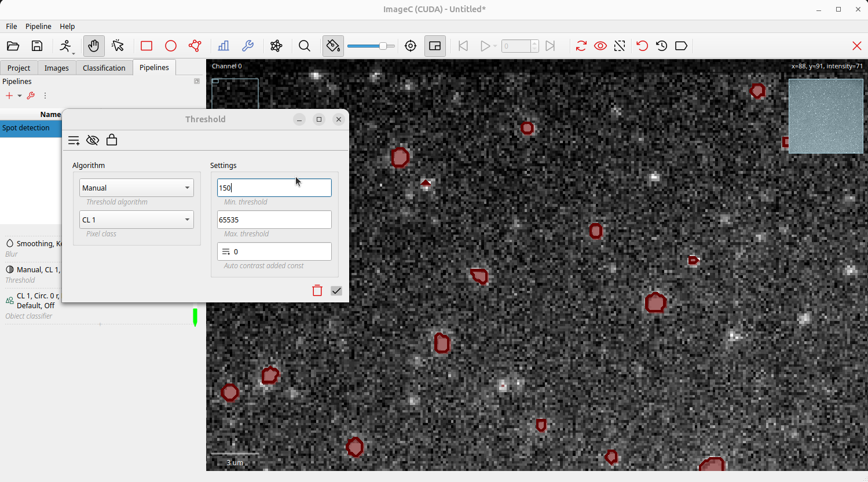The image size is (868, 482).
Task: Open the histogram chart tool
Action: [224, 46]
